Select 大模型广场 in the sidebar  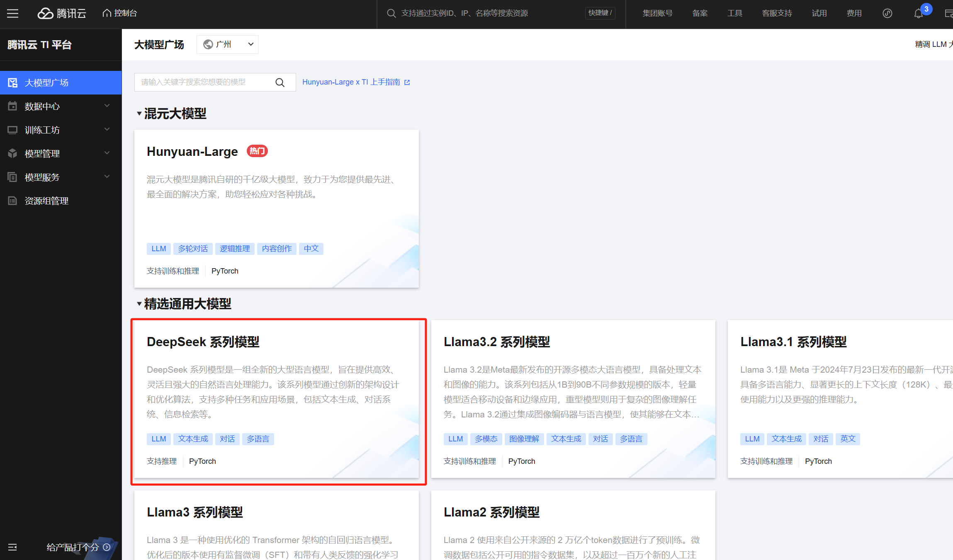pyautogui.click(x=46, y=83)
